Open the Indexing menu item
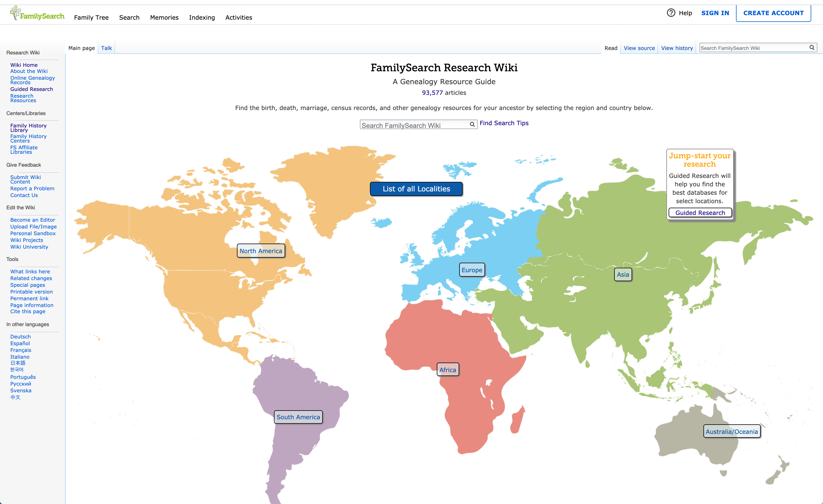The width and height of the screenshot is (823, 504). (x=202, y=17)
